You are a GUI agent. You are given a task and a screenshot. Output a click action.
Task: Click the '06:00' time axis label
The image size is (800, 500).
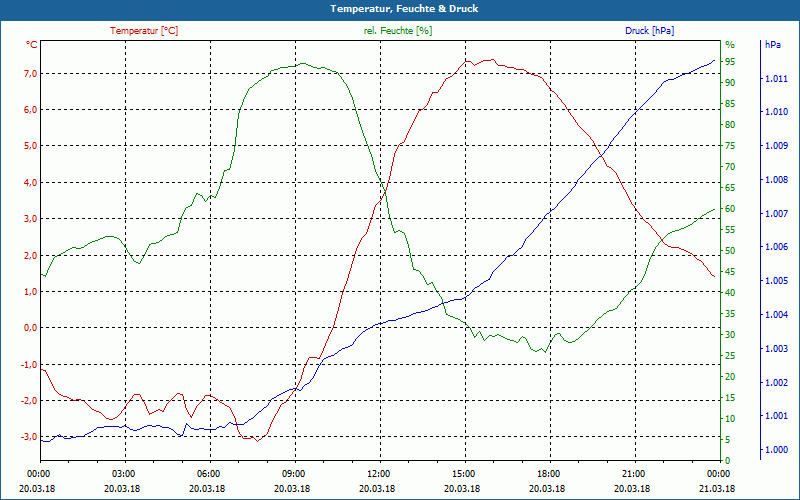[210, 473]
